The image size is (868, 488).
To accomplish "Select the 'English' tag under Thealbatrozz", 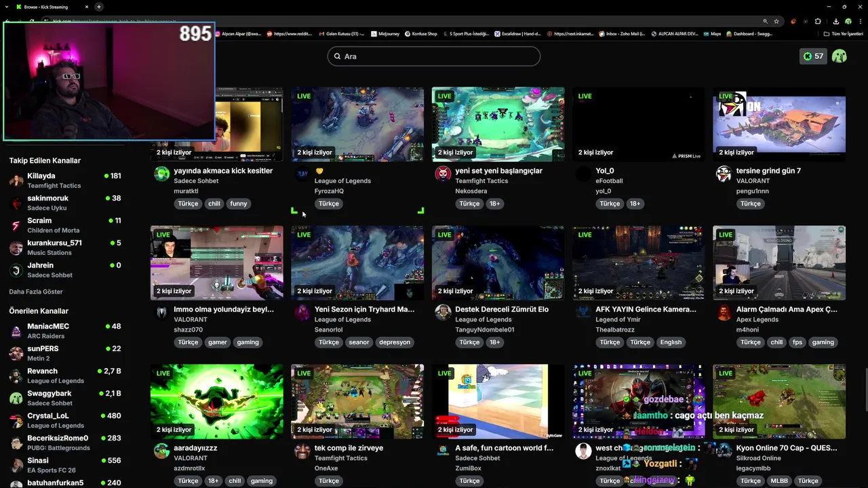I will tap(671, 342).
